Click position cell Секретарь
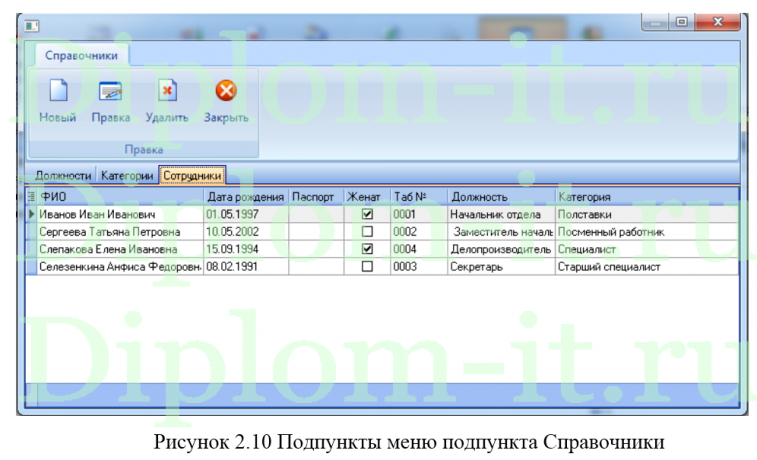 coord(501,266)
